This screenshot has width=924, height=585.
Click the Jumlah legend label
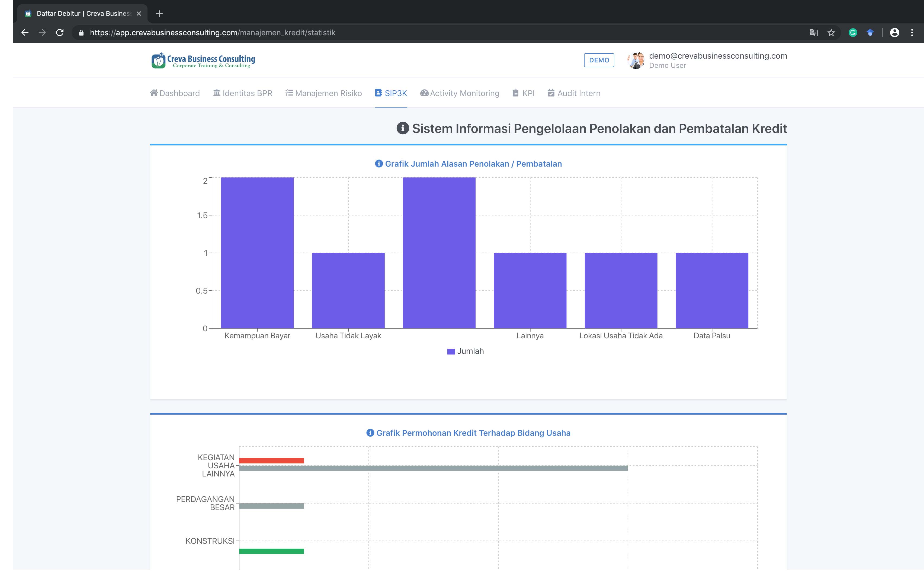pos(470,351)
